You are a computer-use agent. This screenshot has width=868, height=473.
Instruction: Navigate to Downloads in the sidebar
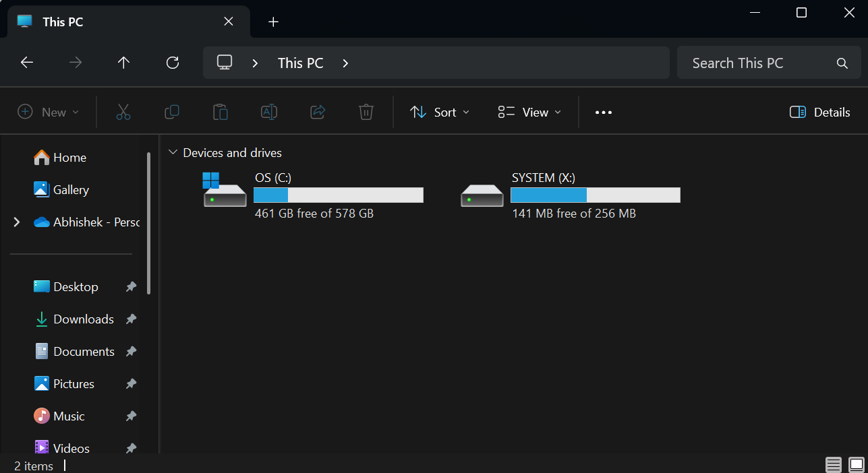tap(82, 319)
